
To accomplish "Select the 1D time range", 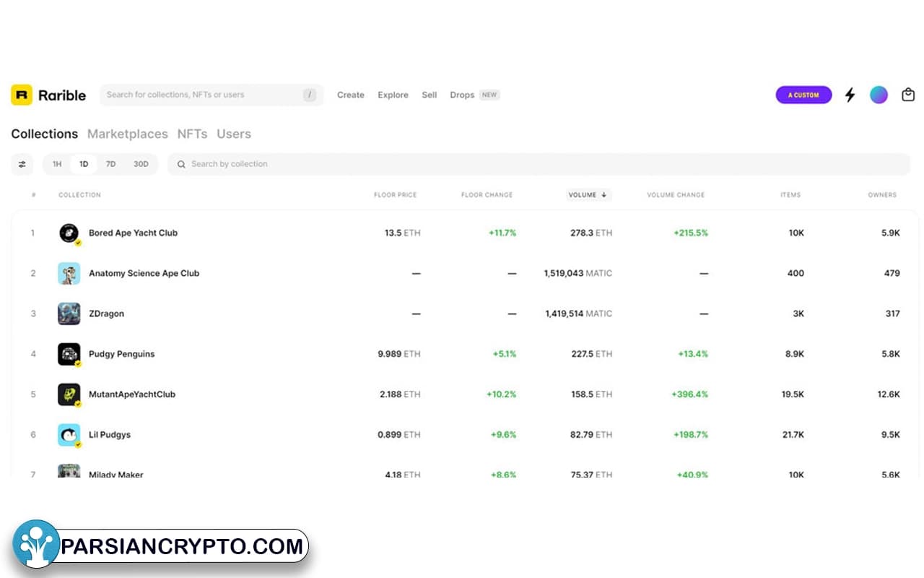I will [x=84, y=164].
